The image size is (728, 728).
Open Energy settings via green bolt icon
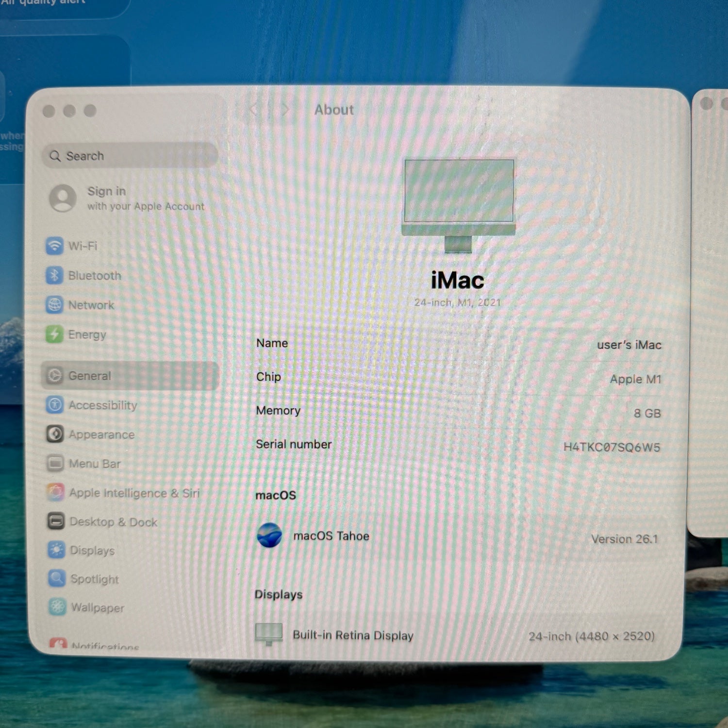(x=54, y=334)
